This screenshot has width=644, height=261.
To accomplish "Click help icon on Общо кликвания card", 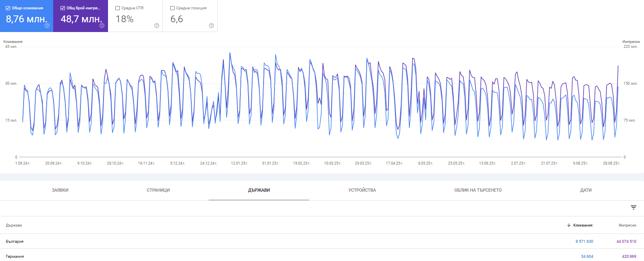I will coord(47,26).
